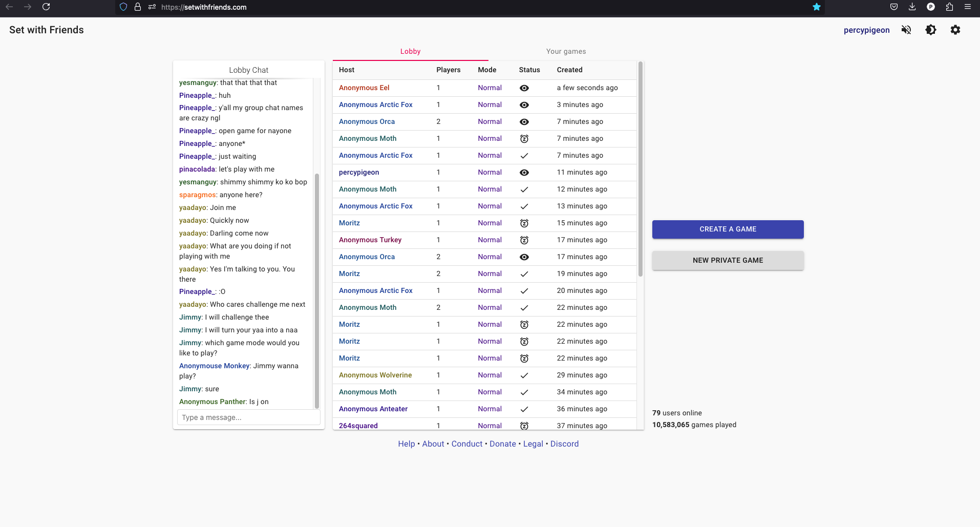The image size is (980, 527).
Task: Toggle dark mode brightness icon
Action: [x=930, y=30]
